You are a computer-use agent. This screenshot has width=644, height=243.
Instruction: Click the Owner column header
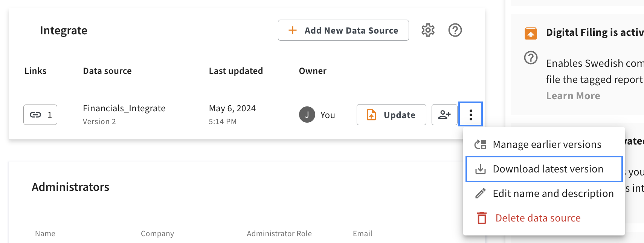pos(313,71)
